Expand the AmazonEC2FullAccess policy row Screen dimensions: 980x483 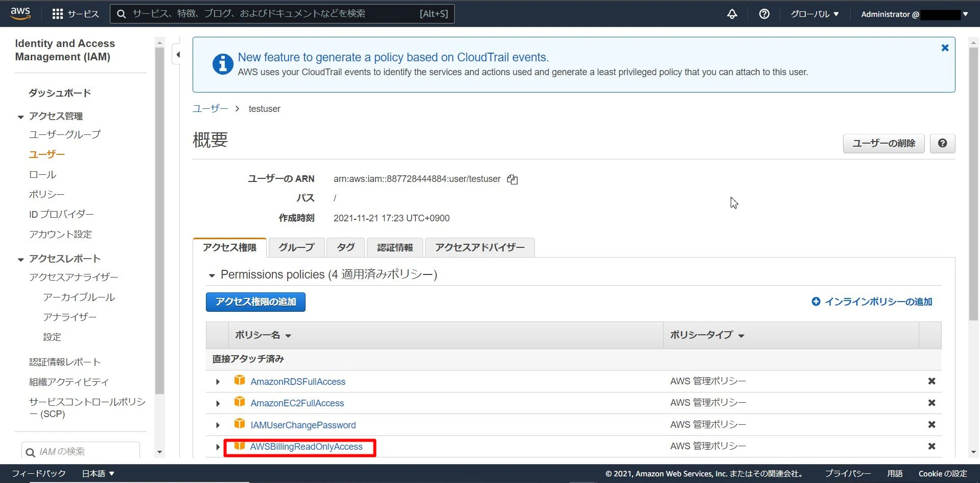pyautogui.click(x=218, y=404)
